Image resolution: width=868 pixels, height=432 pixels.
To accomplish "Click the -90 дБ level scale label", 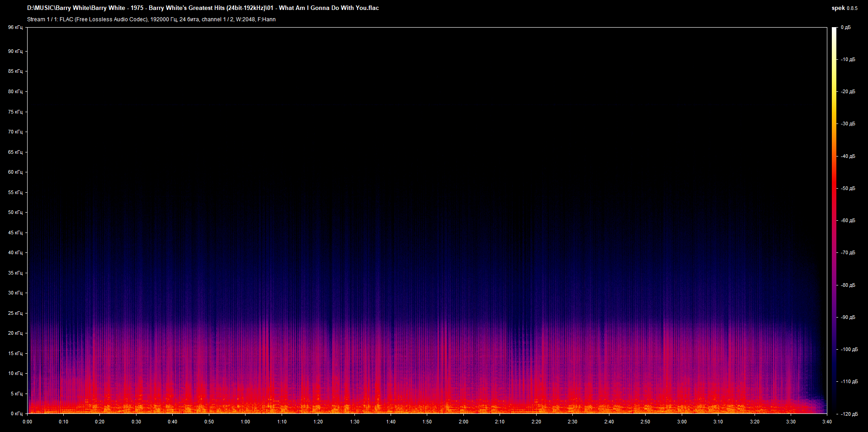I will (x=848, y=317).
